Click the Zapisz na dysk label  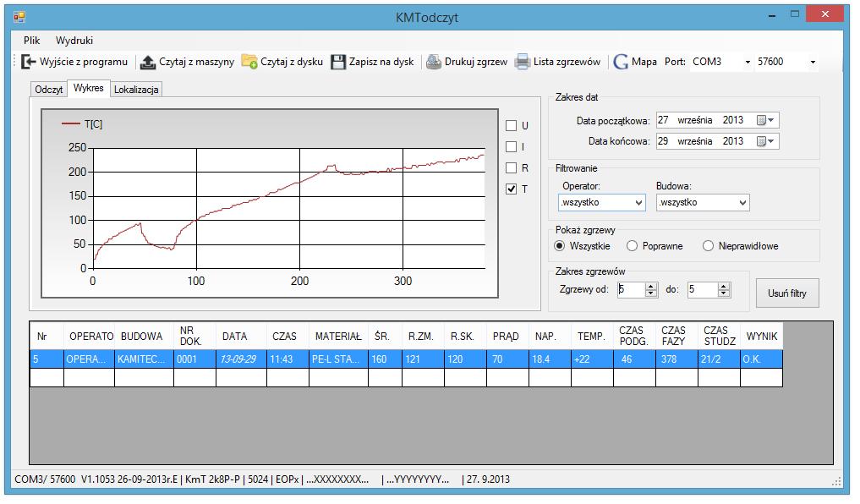[x=381, y=62]
